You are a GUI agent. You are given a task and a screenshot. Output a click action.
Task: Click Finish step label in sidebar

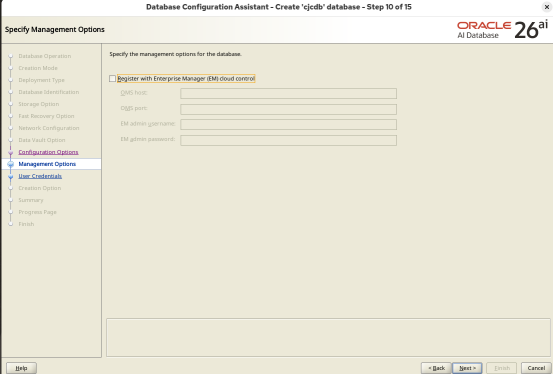(26, 224)
